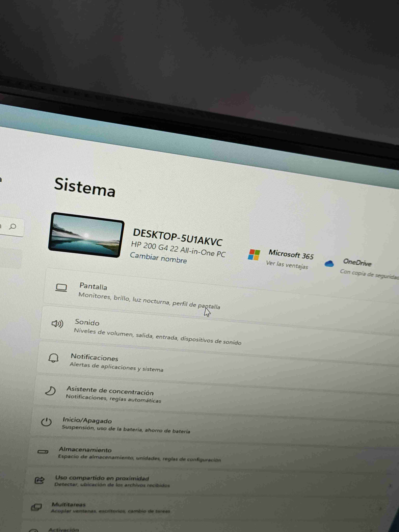Click the Notificaciones bell icon
Image resolution: width=399 pixels, height=532 pixels.
tap(53, 358)
